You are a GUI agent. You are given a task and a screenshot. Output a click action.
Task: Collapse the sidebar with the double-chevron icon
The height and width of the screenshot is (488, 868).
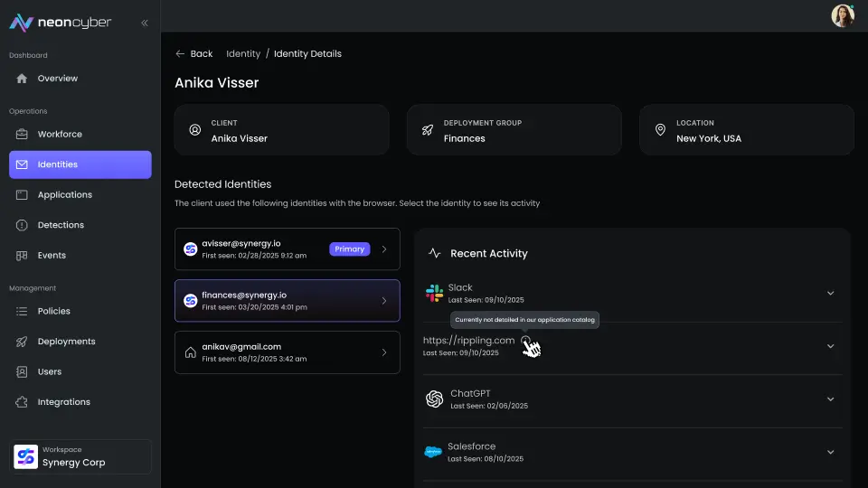[145, 23]
